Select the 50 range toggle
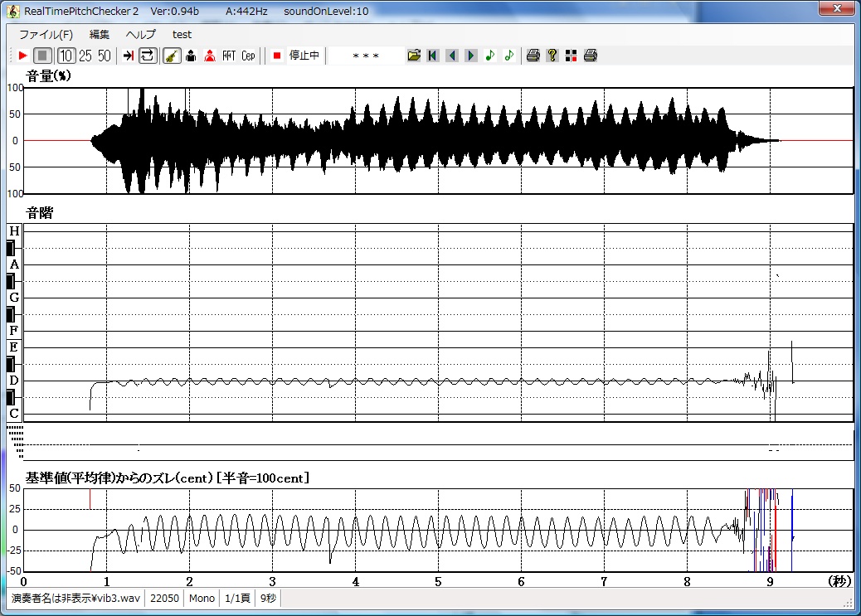The image size is (861, 616). [x=105, y=56]
